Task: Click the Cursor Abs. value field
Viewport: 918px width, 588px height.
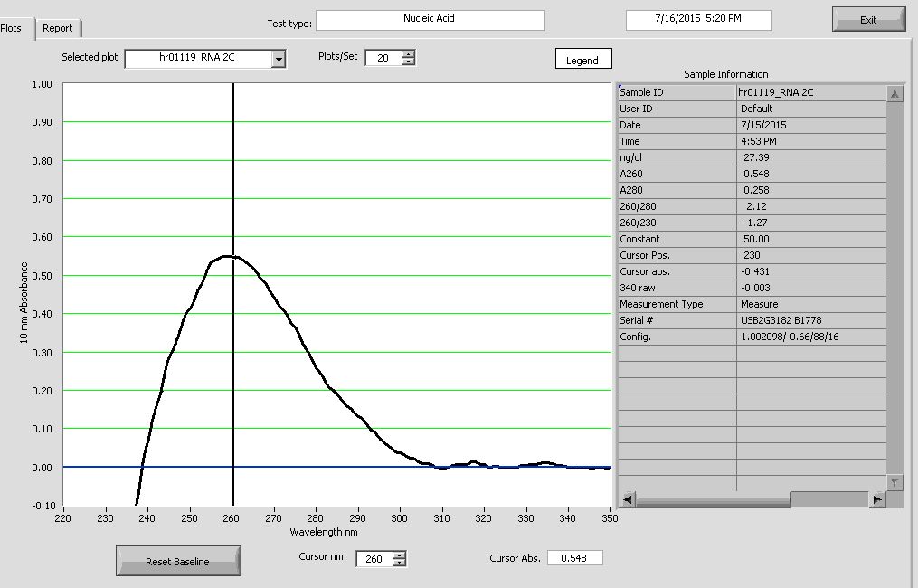Action: [574, 558]
